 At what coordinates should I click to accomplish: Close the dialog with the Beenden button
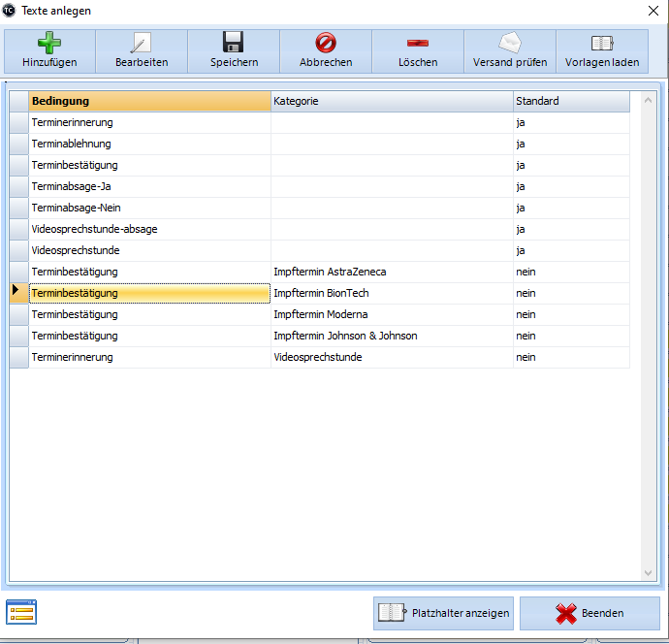pyautogui.click(x=589, y=613)
